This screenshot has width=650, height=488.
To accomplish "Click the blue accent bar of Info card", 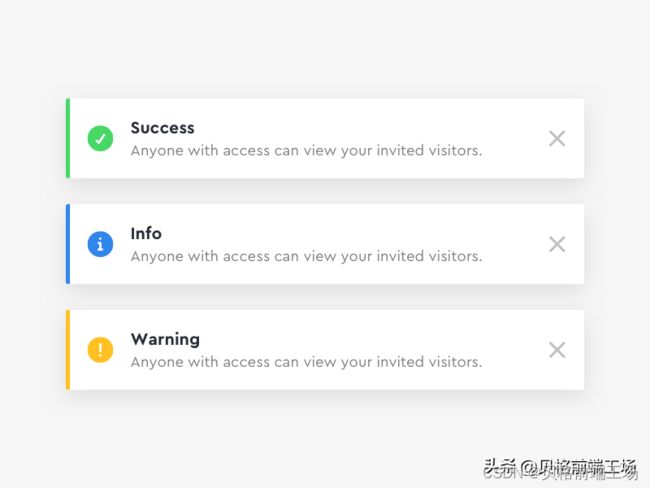I will 68,244.
